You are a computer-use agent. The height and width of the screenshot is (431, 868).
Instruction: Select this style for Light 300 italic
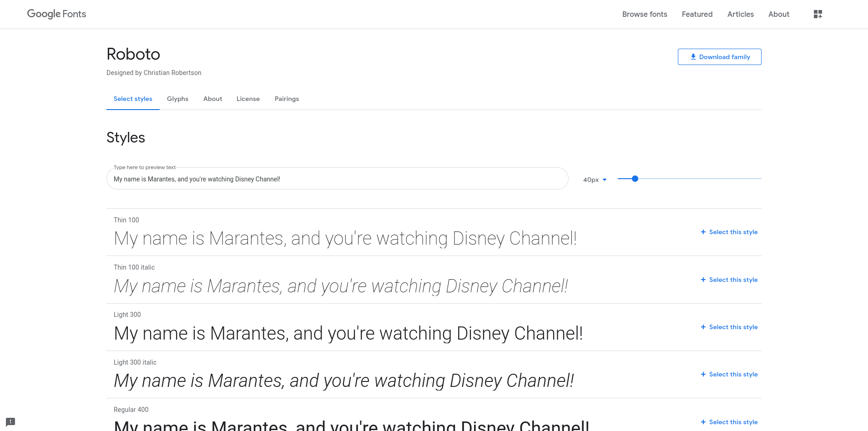coord(729,374)
